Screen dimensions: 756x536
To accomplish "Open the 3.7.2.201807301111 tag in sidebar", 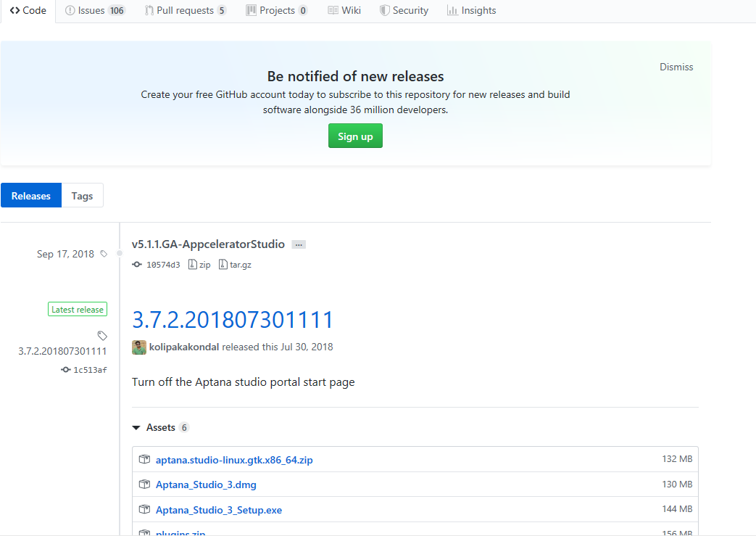I will (x=62, y=351).
